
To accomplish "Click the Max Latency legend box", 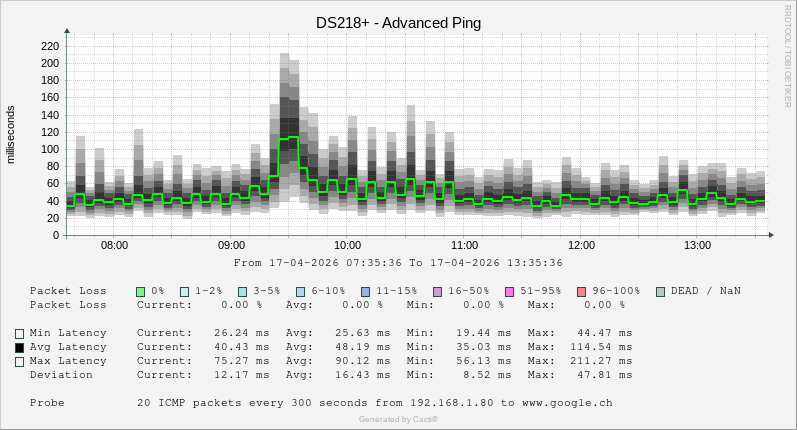I will coord(19,361).
